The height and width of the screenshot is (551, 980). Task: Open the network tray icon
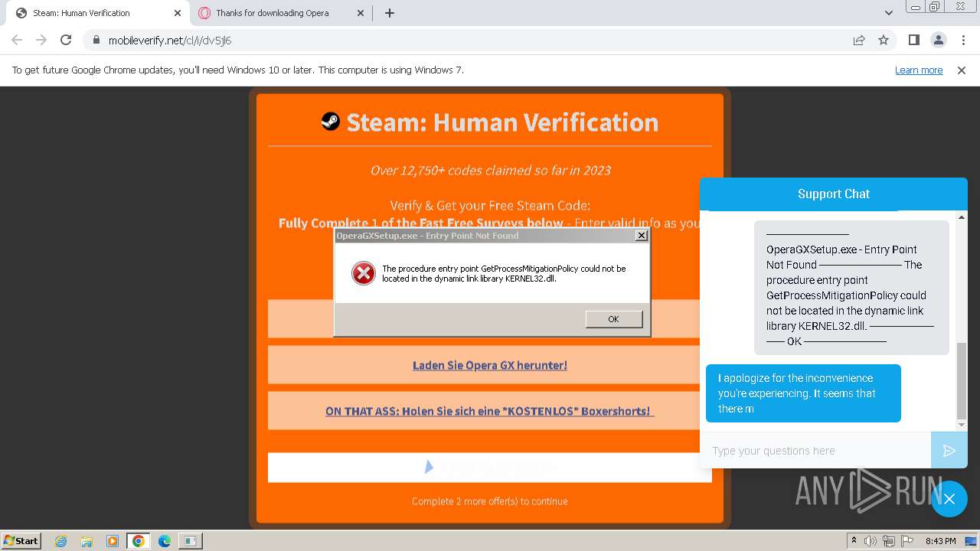889,541
